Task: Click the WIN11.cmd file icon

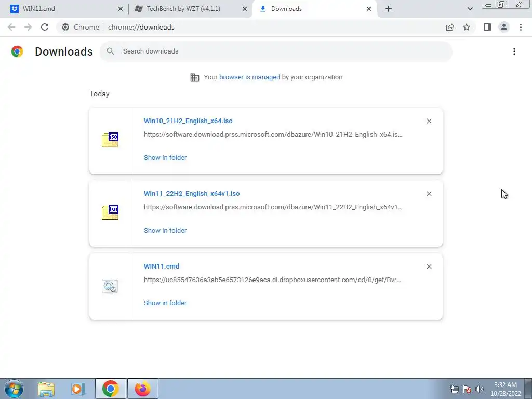Action: [x=110, y=286]
